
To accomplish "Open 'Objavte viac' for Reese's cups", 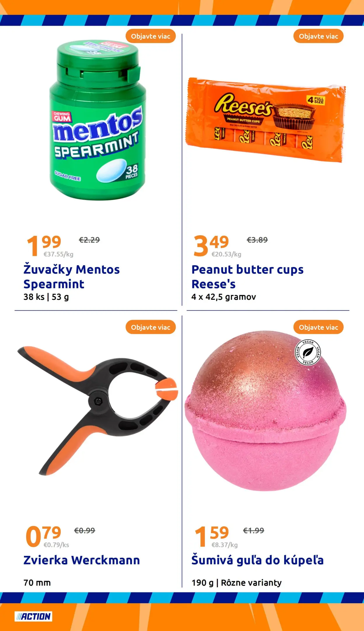I will point(318,36).
